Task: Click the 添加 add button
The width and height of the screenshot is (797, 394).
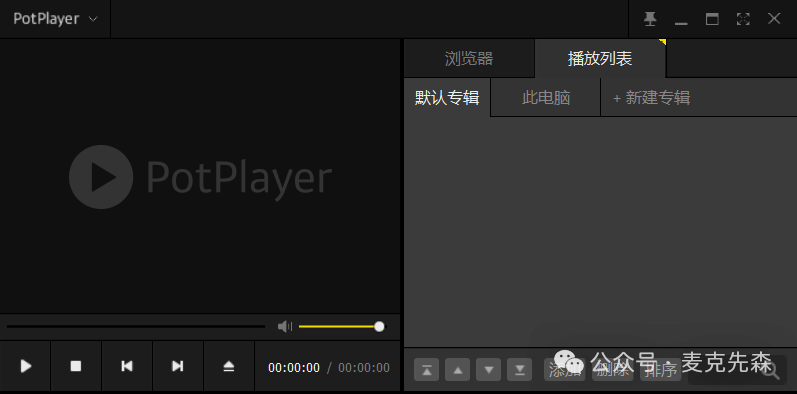Action: coord(564,370)
